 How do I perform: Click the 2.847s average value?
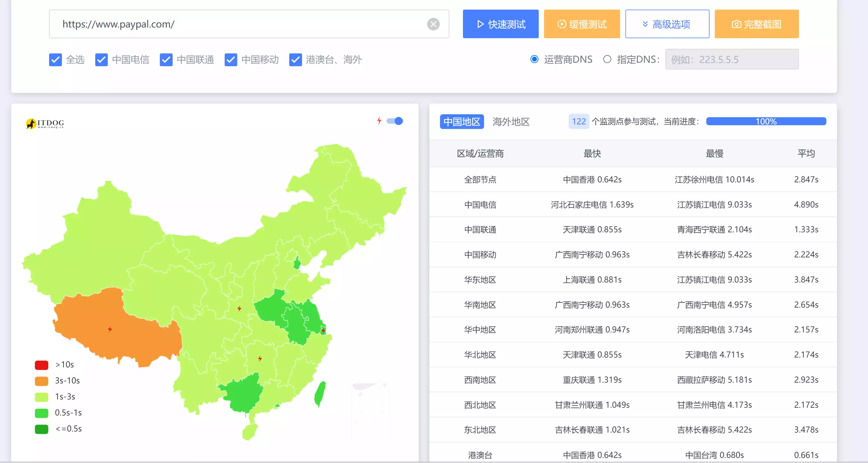tap(806, 179)
